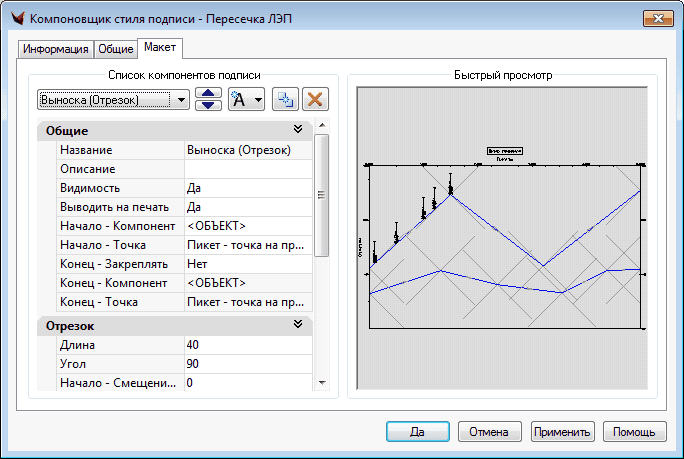Switch to the Информация tab

[x=55, y=49]
